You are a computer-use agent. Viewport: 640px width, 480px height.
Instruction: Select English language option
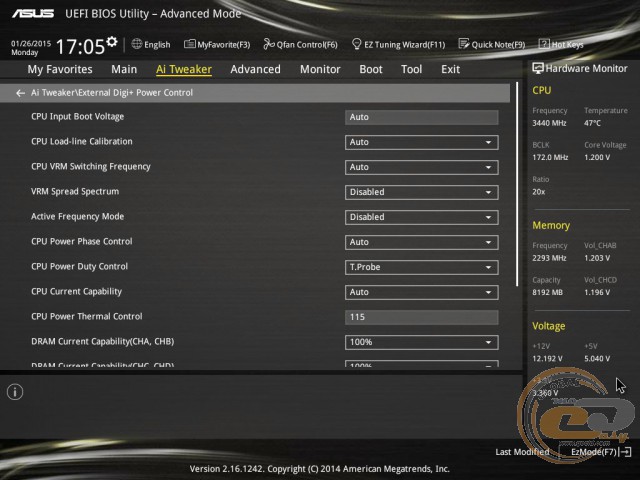tap(157, 44)
